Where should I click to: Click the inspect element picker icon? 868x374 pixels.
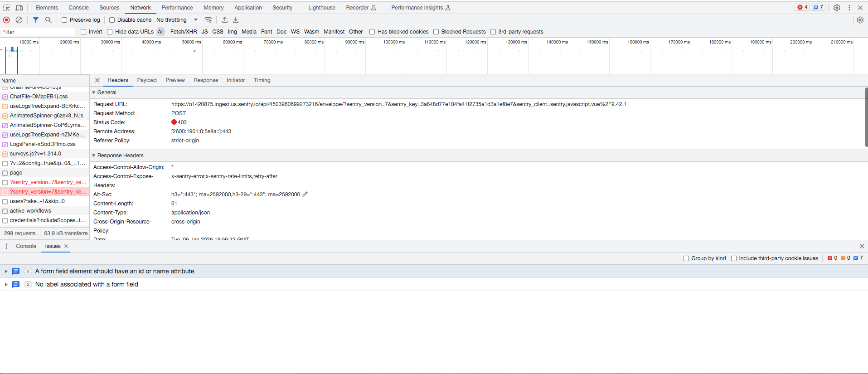(6, 8)
